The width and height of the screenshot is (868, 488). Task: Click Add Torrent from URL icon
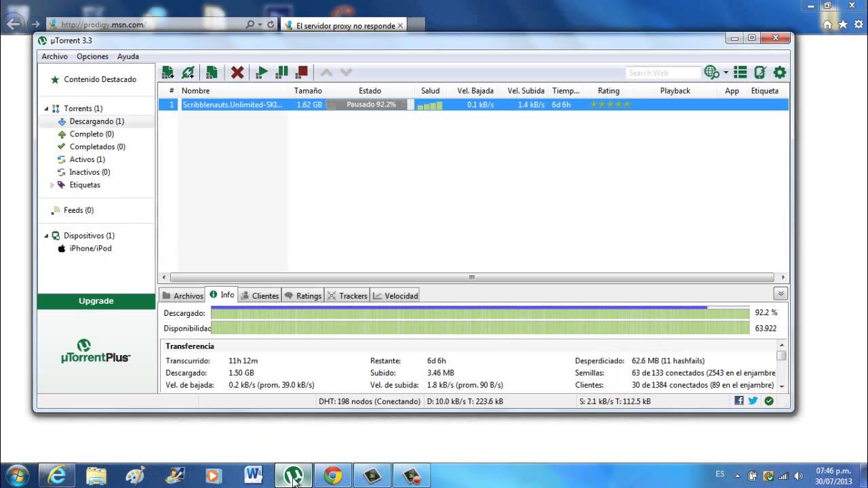(x=189, y=73)
